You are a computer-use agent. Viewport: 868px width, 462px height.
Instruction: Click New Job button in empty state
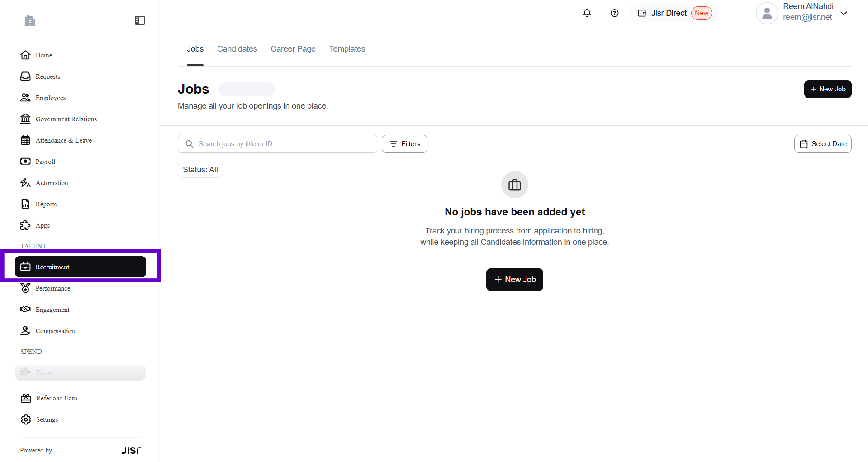[514, 280]
